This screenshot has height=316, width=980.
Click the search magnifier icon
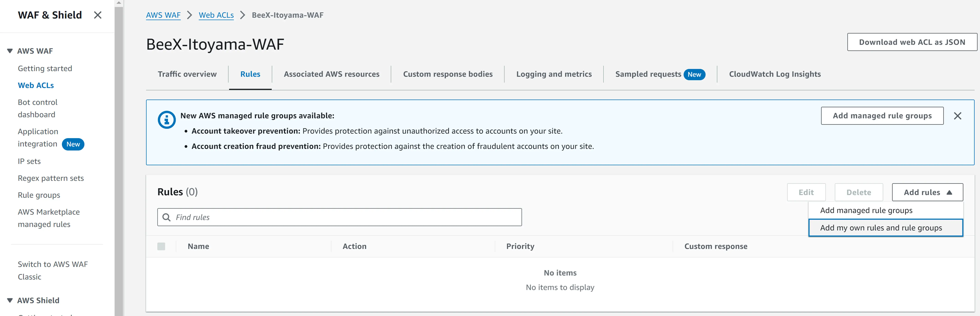[166, 217]
